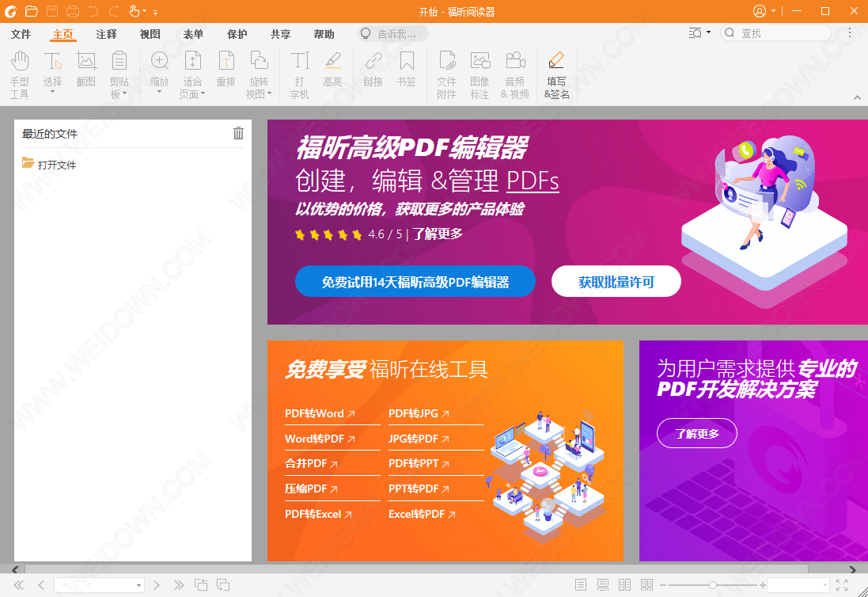The height and width of the screenshot is (597, 868).
Task: Click the zoom slider handle in status bar
Action: (x=713, y=585)
